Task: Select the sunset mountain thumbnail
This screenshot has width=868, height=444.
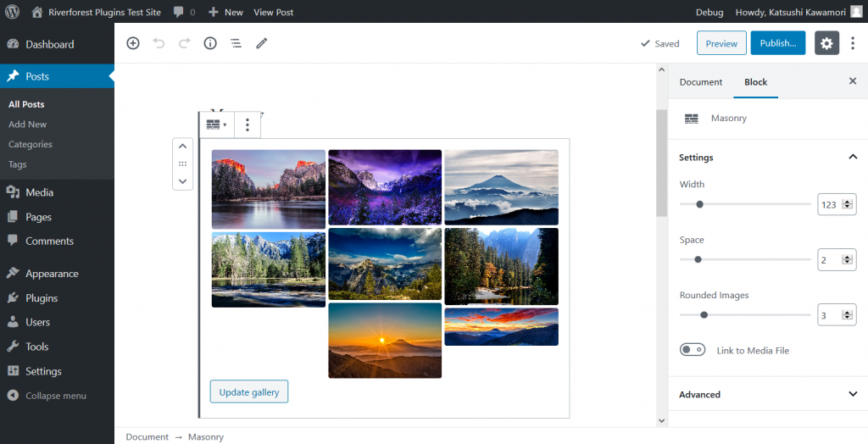Action: (x=385, y=340)
